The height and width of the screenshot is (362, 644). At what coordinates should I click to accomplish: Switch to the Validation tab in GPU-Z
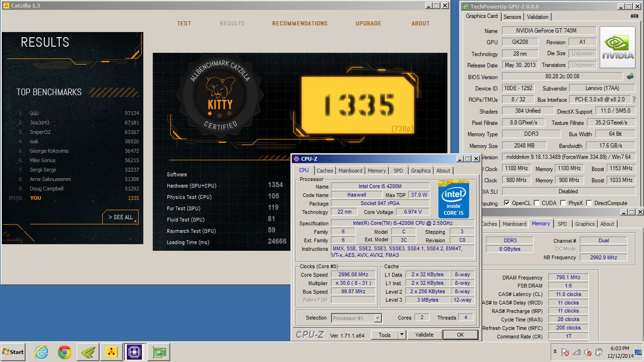coord(537,16)
